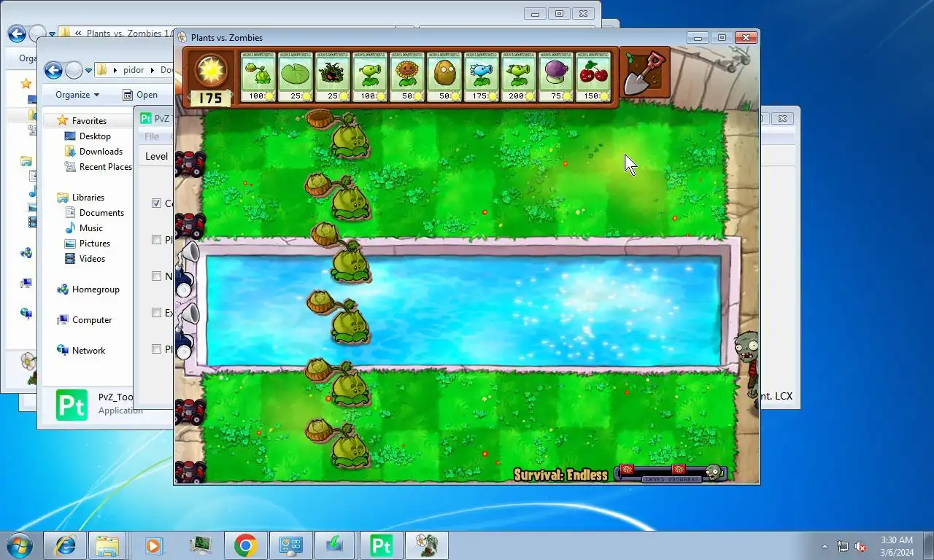The width and height of the screenshot is (934, 560).
Task: Pick the Tangle Kelp seed packet
Action: click(x=332, y=77)
